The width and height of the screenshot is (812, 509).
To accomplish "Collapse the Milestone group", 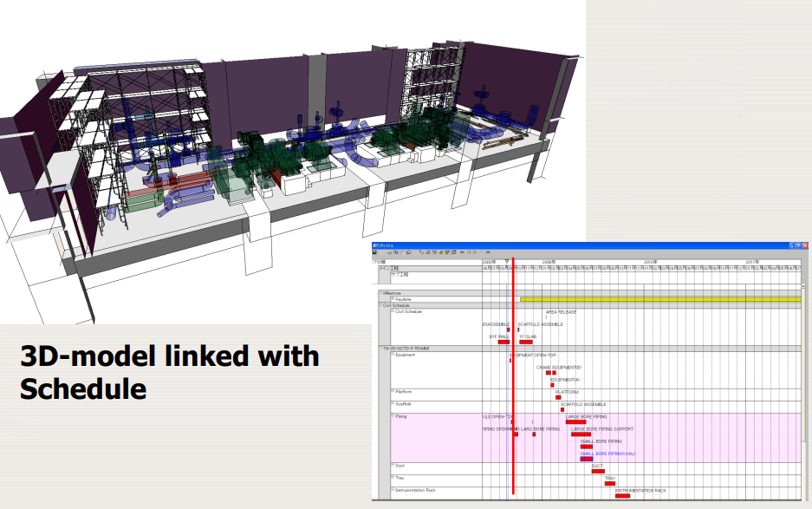I will (x=380, y=293).
